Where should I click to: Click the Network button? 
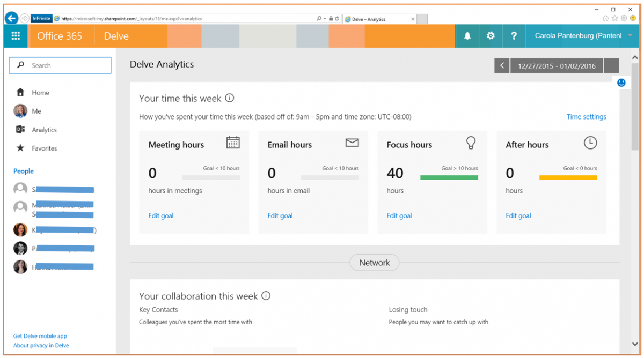pyautogui.click(x=375, y=263)
